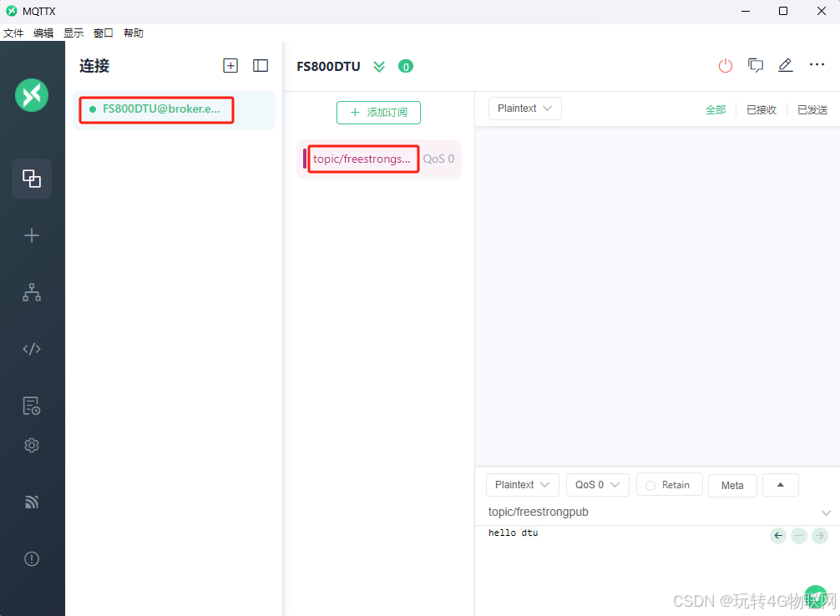Click the Meta button
Screen dimensions: 840x616
coord(732,486)
